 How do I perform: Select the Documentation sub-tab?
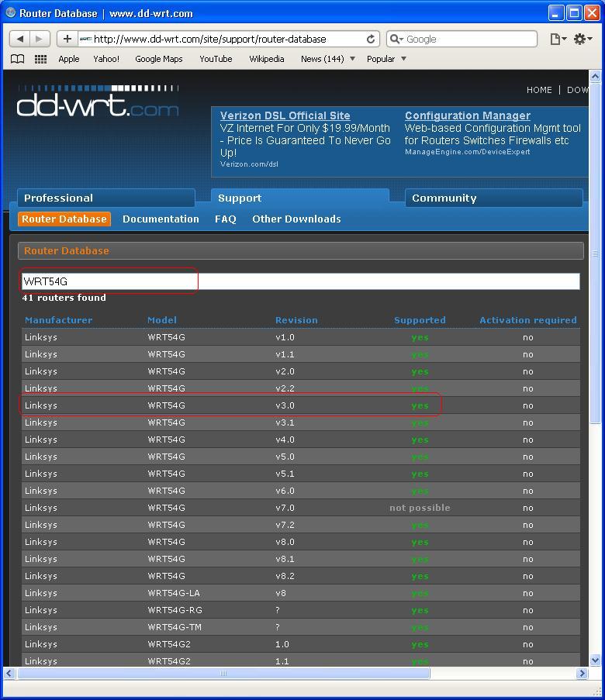click(161, 219)
